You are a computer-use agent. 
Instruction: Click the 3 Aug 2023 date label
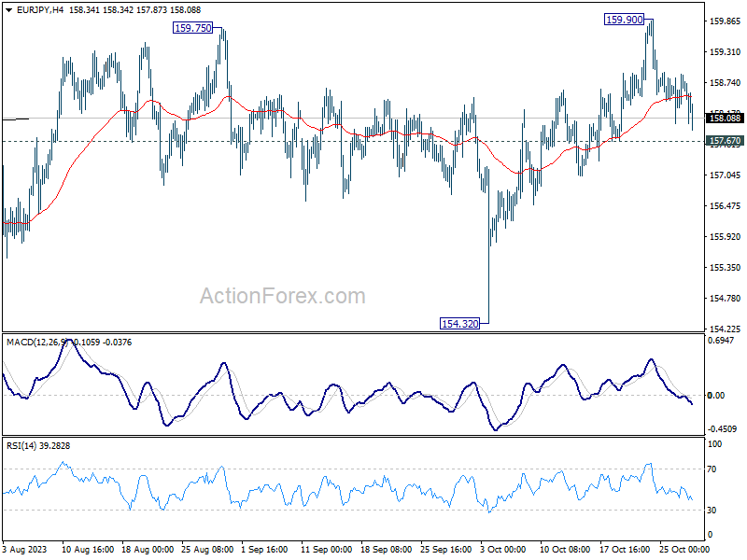pos(25,550)
